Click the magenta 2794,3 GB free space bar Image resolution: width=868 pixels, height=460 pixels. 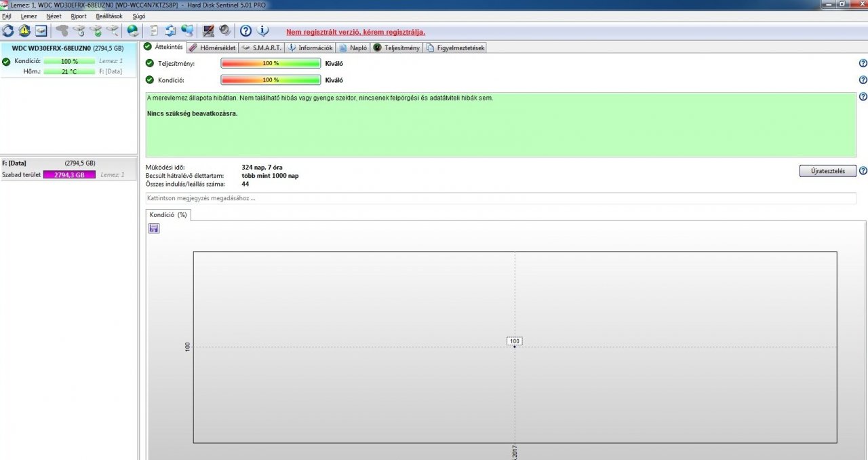[69, 174]
